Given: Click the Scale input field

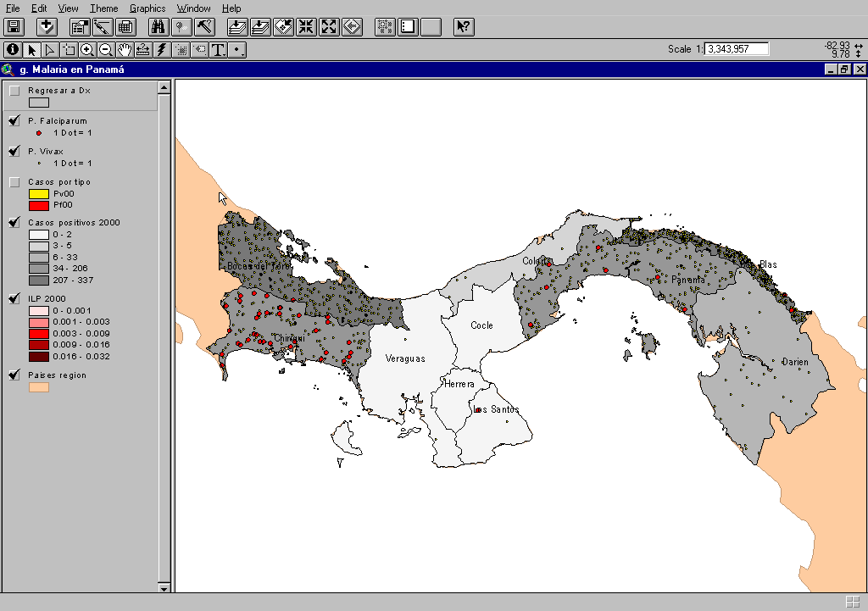Looking at the screenshot, I should click(737, 49).
